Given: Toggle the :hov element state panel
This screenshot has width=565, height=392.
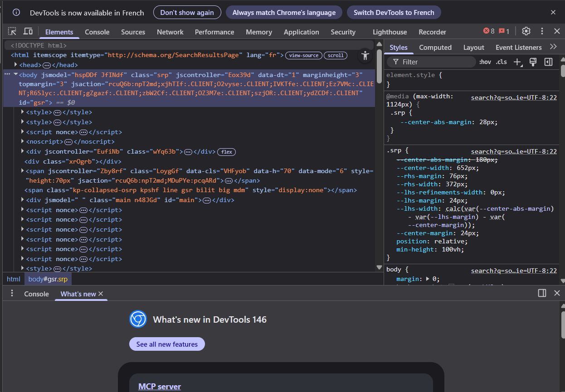Looking at the screenshot, I should 485,62.
